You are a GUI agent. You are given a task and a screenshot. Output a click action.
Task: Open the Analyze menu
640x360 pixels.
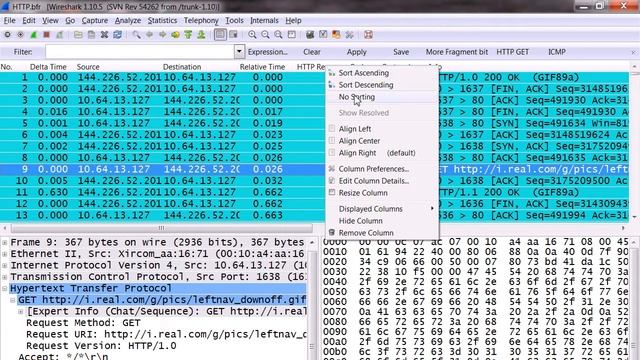tap(128, 20)
